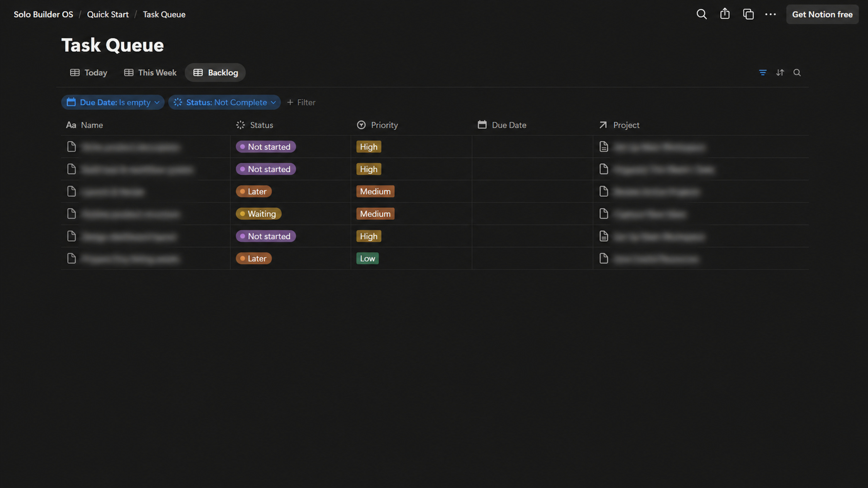
Task: Switch to the Today view tab
Action: pos(89,73)
